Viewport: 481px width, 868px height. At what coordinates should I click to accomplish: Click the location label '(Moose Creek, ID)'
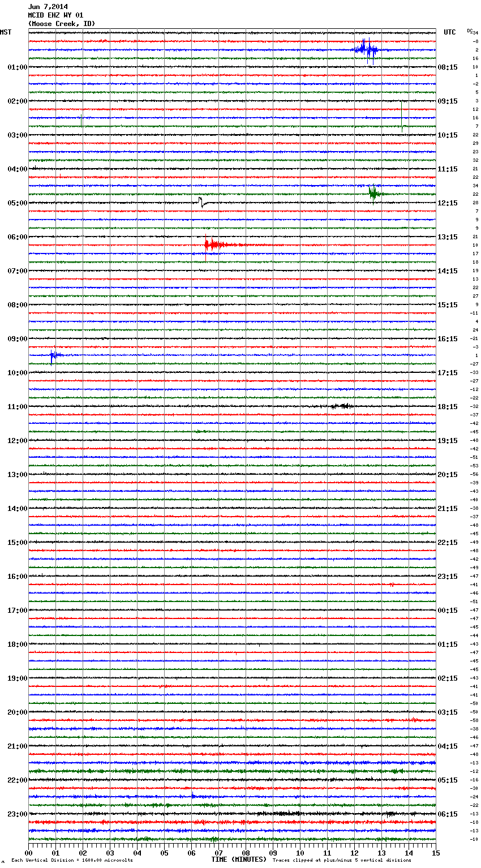click(62, 24)
